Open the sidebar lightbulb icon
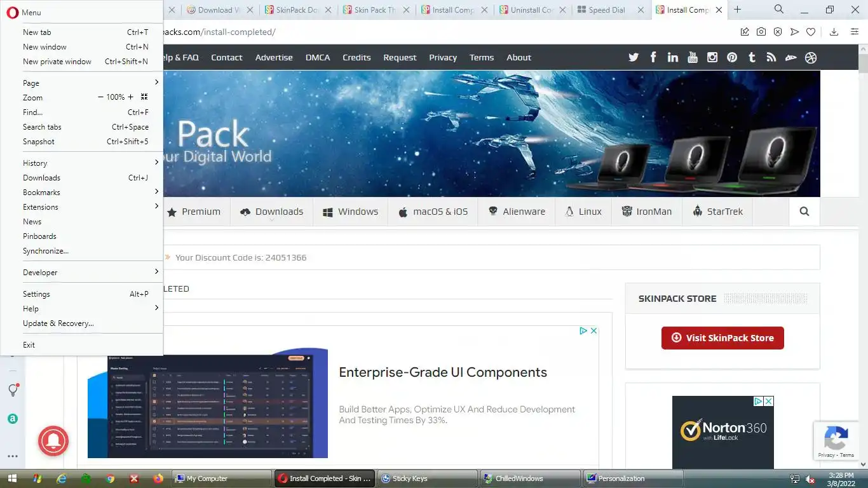 pyautogui.click(x=13, y=390)
